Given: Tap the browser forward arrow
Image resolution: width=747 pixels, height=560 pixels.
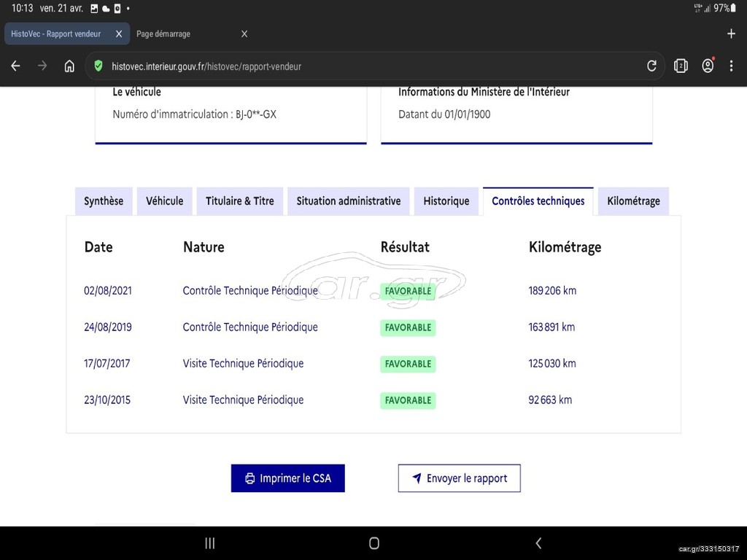Looking at the screenshot, I should click(42, 66).
